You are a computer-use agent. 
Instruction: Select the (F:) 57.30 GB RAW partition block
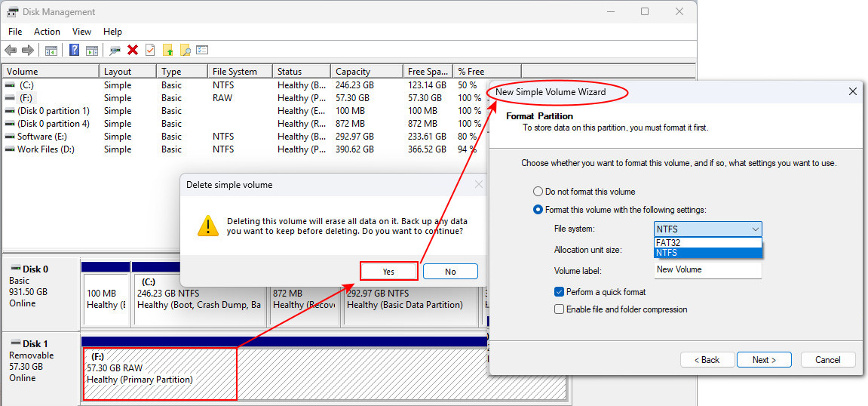pyautogui.click(x=324, y=374)
